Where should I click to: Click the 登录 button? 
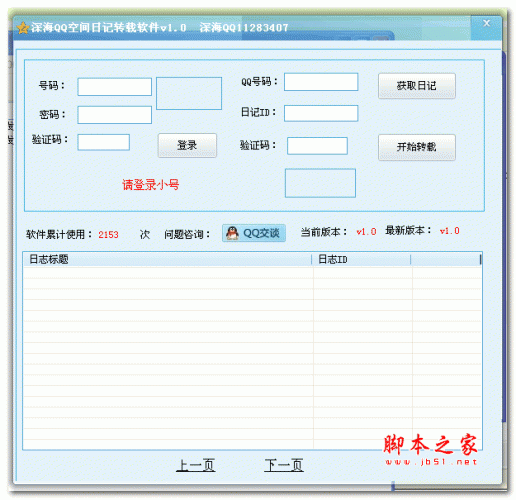pyautogui.click(x=187, y=146)
